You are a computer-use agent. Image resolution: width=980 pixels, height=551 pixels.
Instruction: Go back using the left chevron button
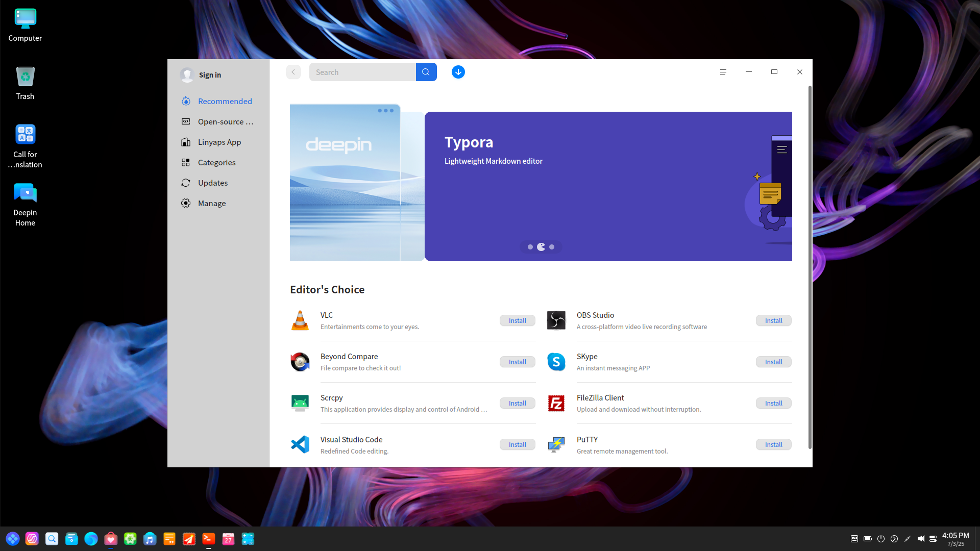tap(293, 72)
